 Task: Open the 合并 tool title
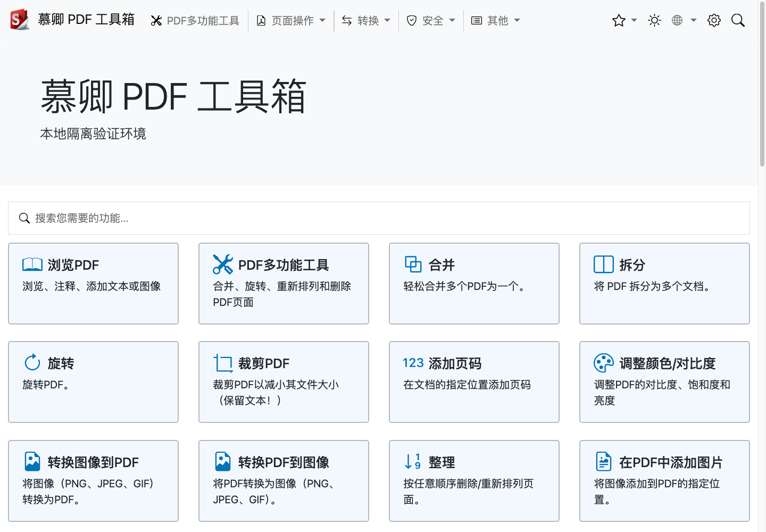point(442,265)
